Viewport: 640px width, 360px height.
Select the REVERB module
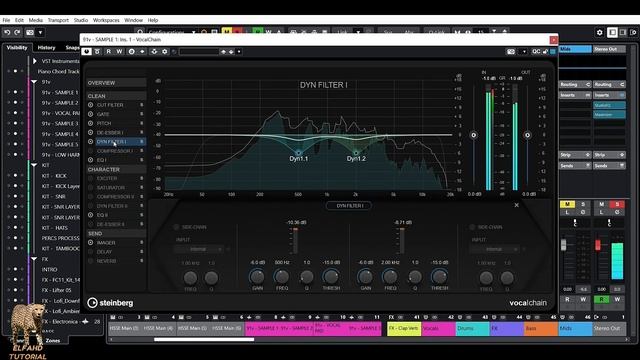point(107,261)
